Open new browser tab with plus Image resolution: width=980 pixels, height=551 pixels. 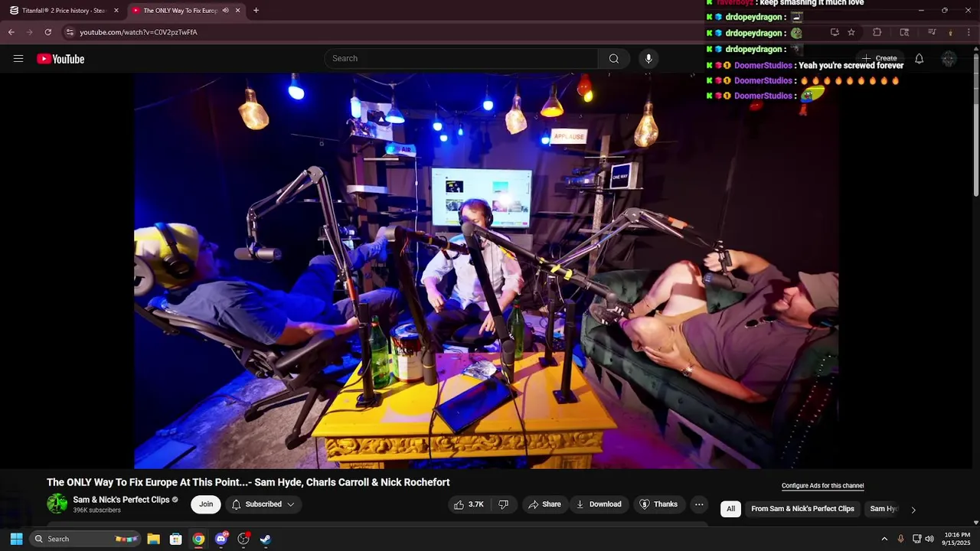(x=256, y=11)
